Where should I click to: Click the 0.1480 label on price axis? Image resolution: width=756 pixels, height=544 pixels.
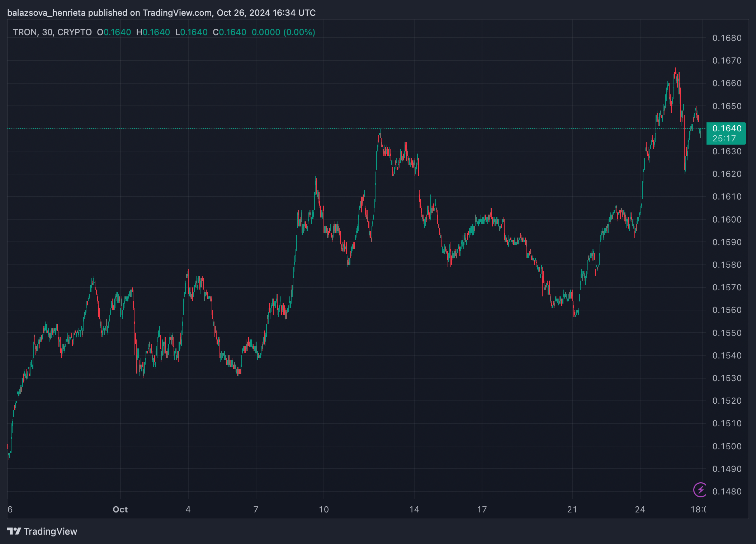click(x=727, y=492)
